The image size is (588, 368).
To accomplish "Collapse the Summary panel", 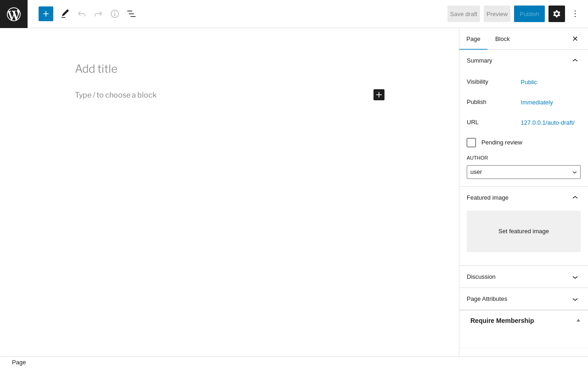I will (x=524, y=60).
